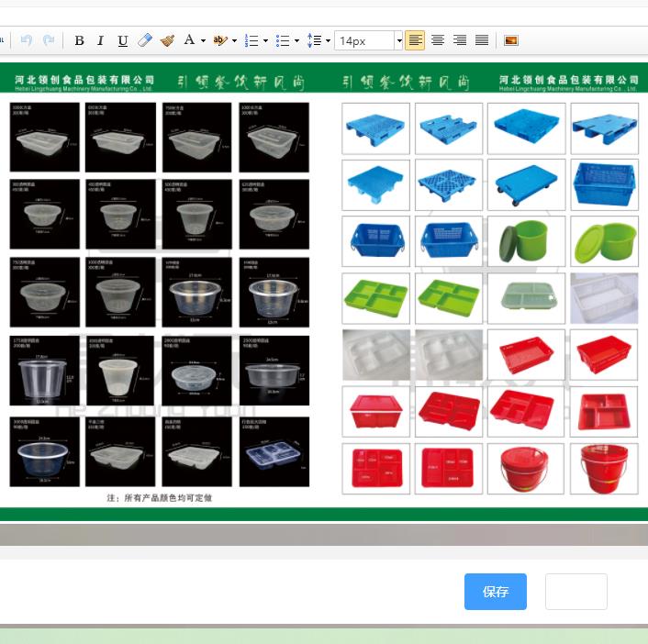
Task: Right align the text
Action: point(460,40)
